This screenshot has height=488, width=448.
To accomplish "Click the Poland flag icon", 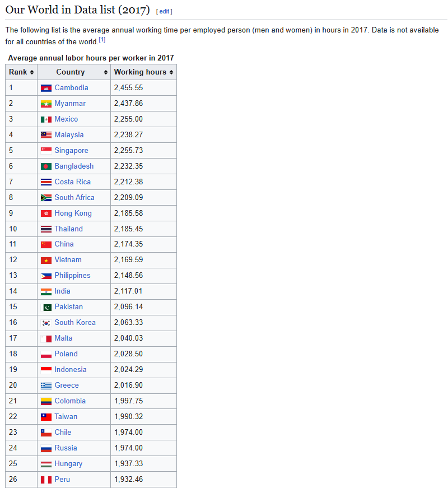I will coord(46,355).
